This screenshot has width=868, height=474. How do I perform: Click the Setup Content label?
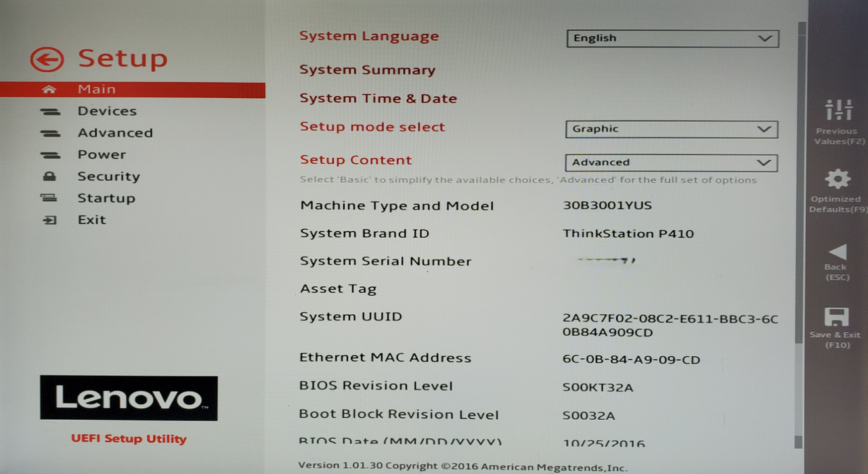pos(356,160)
